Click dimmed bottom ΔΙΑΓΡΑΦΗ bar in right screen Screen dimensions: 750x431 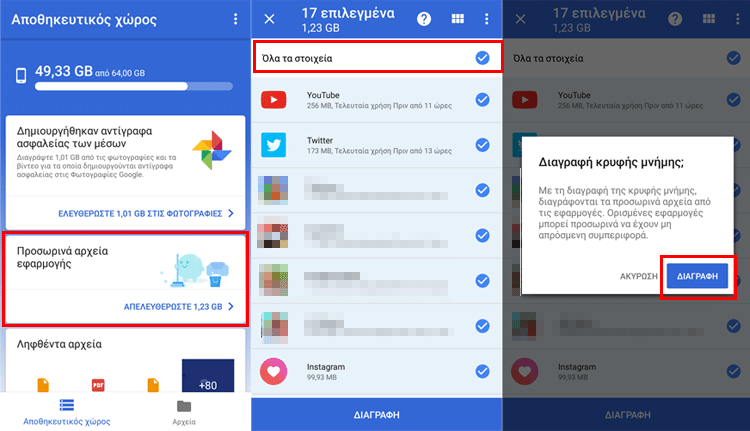click(x=626, y=415)
